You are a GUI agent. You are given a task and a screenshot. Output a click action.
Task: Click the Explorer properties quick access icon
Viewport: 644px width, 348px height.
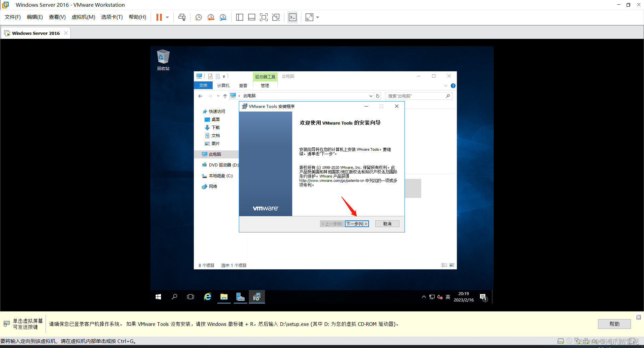[210, 76]
